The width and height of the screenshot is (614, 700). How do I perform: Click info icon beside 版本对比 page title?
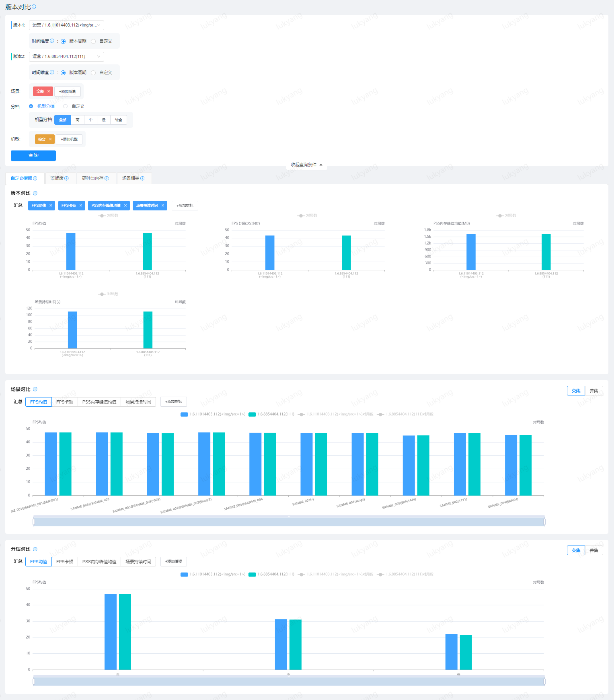click(34, 7)
